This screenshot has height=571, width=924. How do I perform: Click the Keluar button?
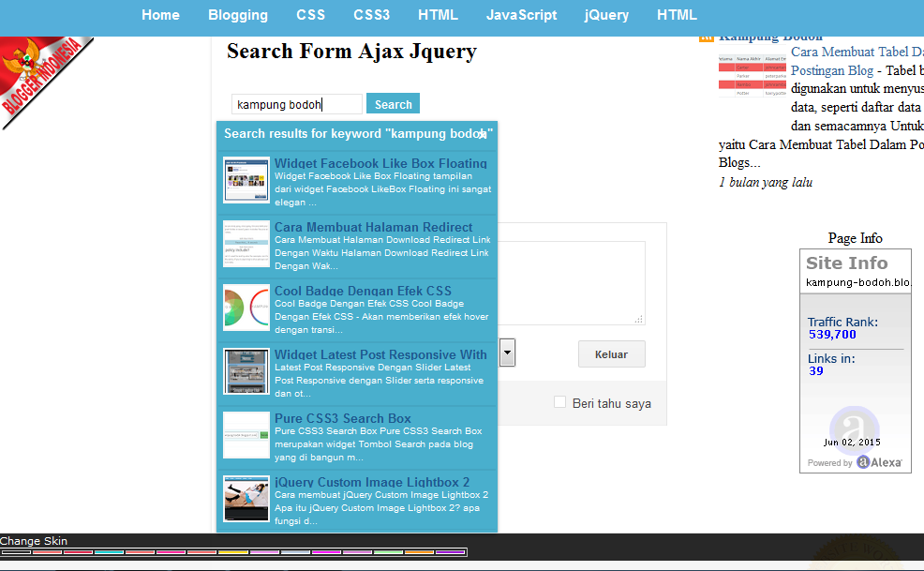611,354
